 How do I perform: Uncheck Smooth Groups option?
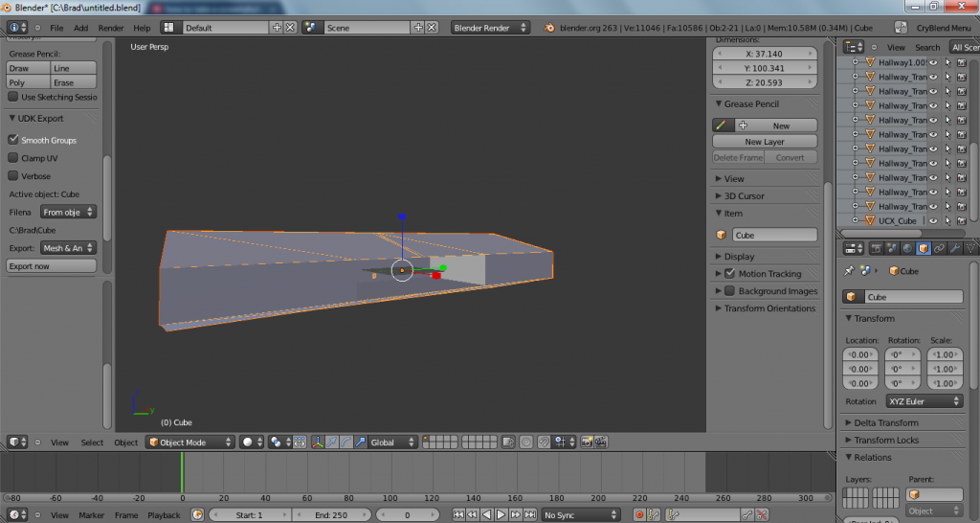coord(13,140)
